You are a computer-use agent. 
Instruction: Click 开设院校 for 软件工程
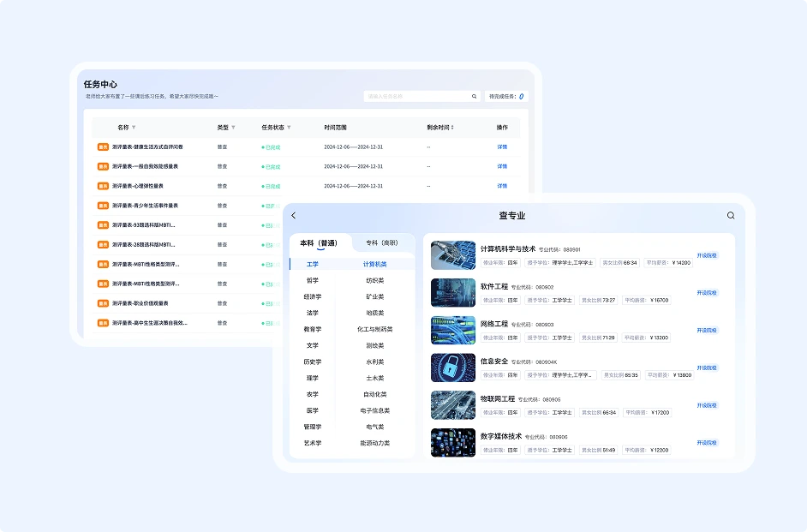[x=707, y=293]
